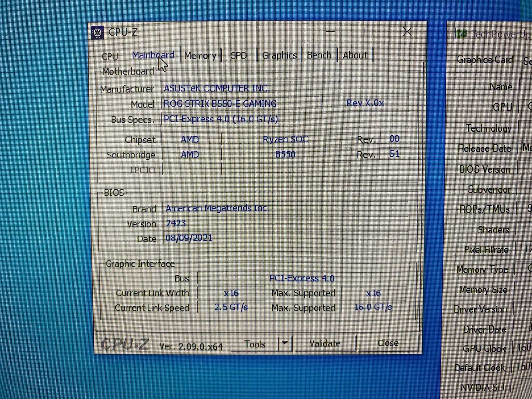The height and width of the screenshot is (399, 532).
Task: Click the ASUSTeK COMPUTER INC. manufacturer field
Action: pos(285,88)
